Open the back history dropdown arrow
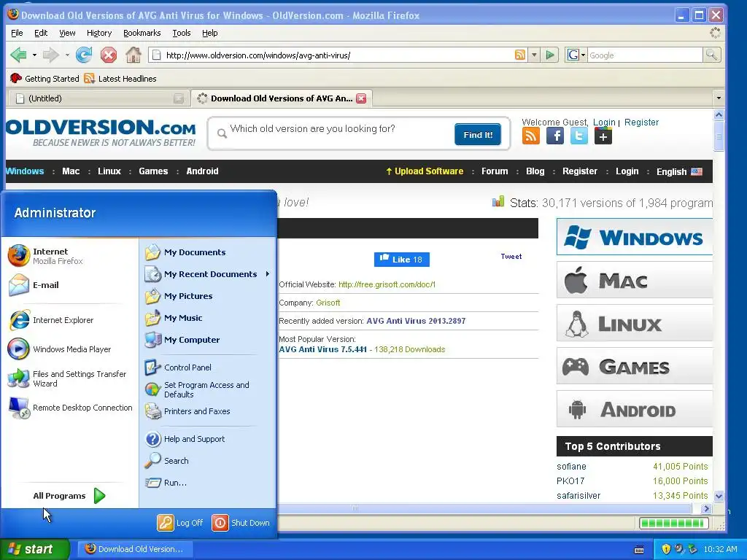Image resolution: width=747 pixels, height=560 pixels. (x=34, y=55)
